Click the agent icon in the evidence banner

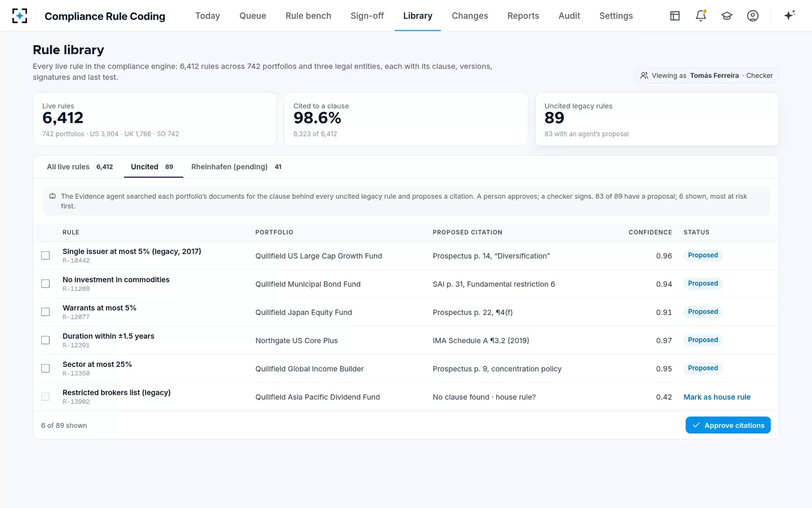[x=52, y=196]
